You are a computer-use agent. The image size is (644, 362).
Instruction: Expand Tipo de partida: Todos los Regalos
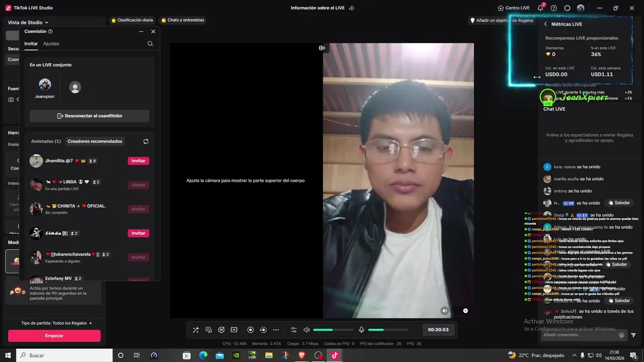57,323
